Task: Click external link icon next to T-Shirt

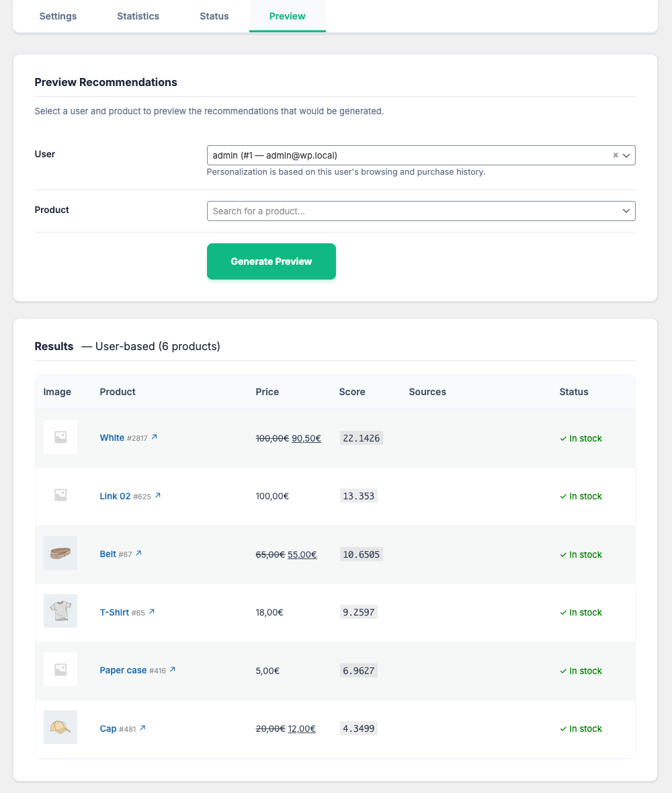Action: coord(152,612)
